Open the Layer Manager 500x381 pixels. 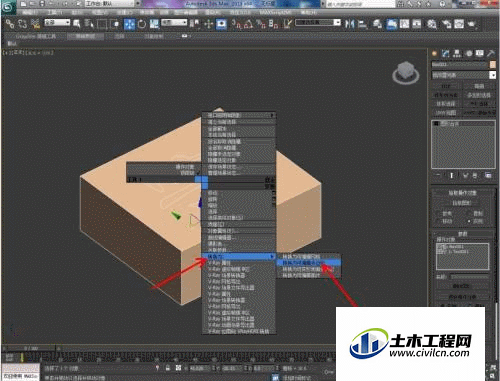pos(377,24)
